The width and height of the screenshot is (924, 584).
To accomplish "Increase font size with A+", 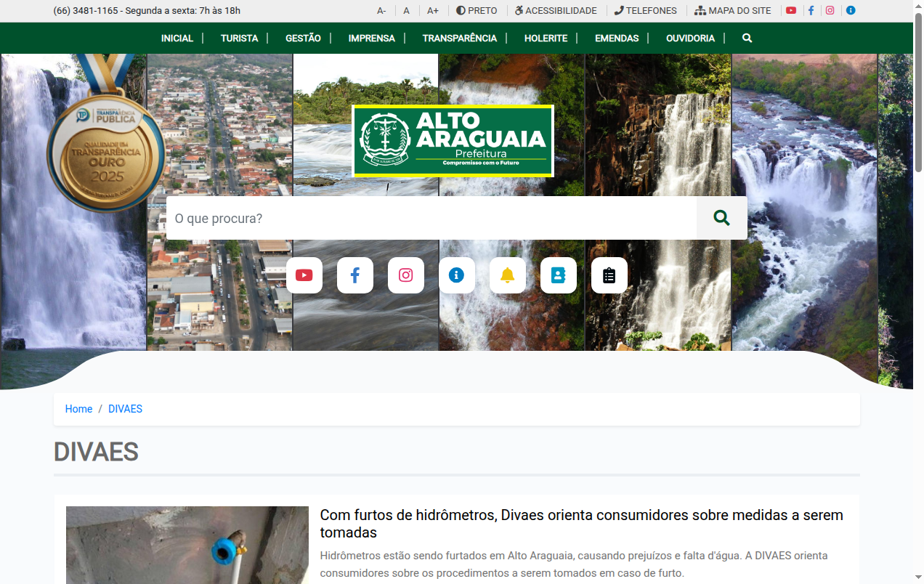I will (433, 11).
